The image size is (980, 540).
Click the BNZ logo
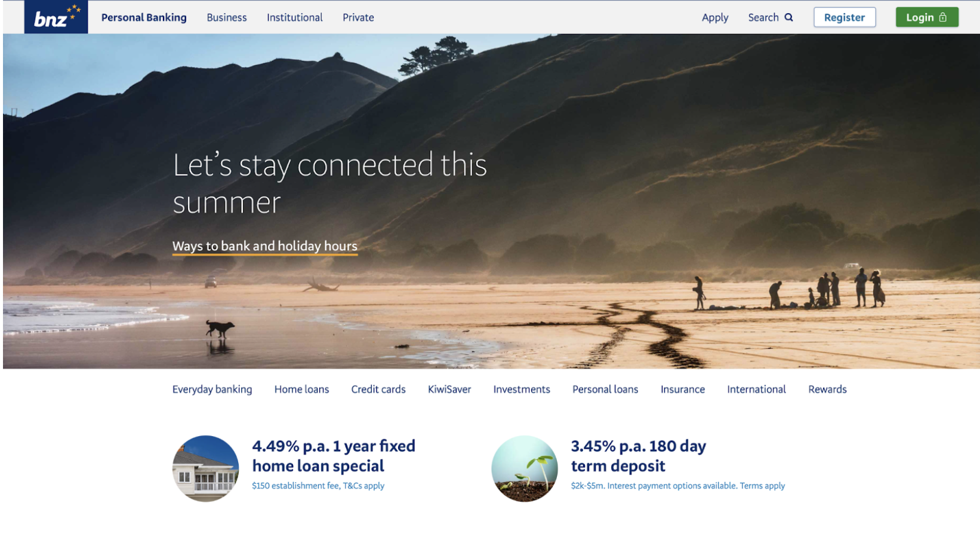coord(56,17)
